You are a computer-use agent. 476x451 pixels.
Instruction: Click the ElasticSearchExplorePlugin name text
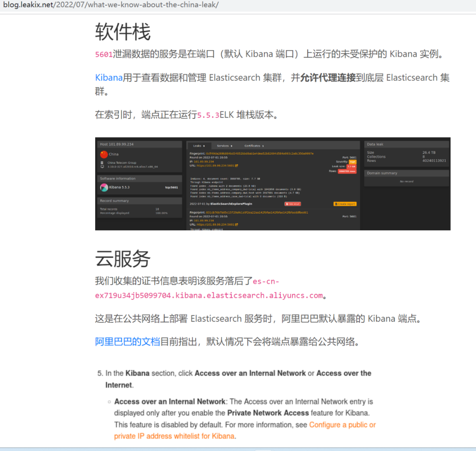[231, 204]
